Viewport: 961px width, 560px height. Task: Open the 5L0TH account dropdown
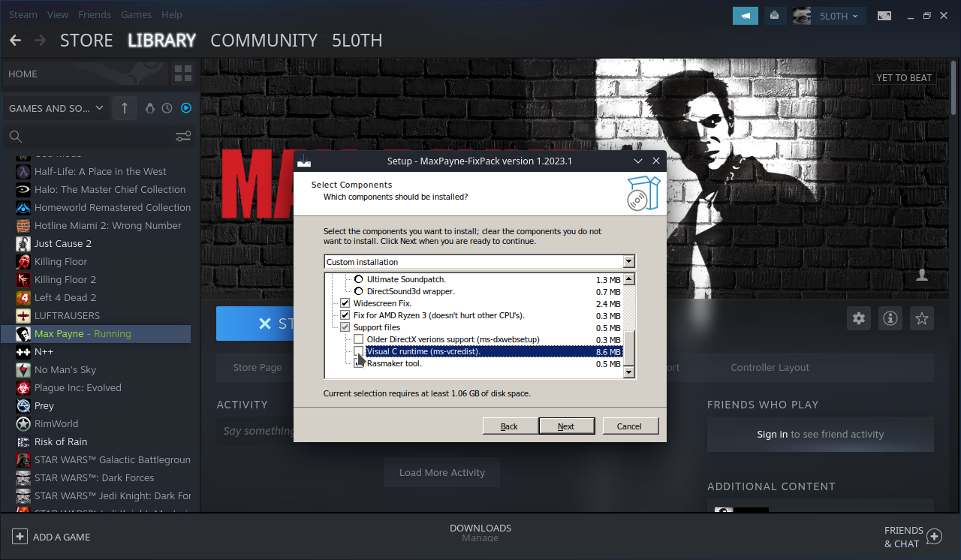coord(839,16)
